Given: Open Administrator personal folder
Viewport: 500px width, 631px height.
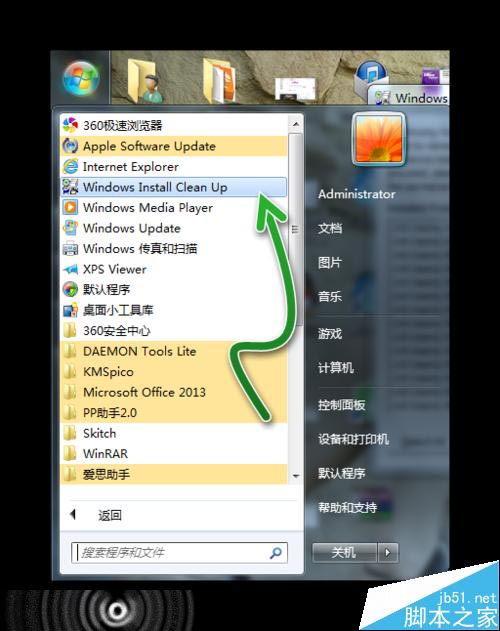Looking at the screenshot, I should 356,194.
